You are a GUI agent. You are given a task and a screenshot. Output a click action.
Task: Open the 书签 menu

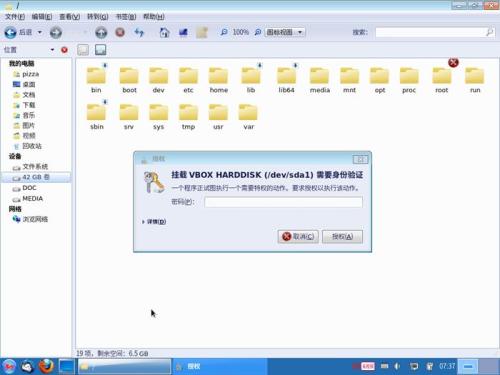125,17
